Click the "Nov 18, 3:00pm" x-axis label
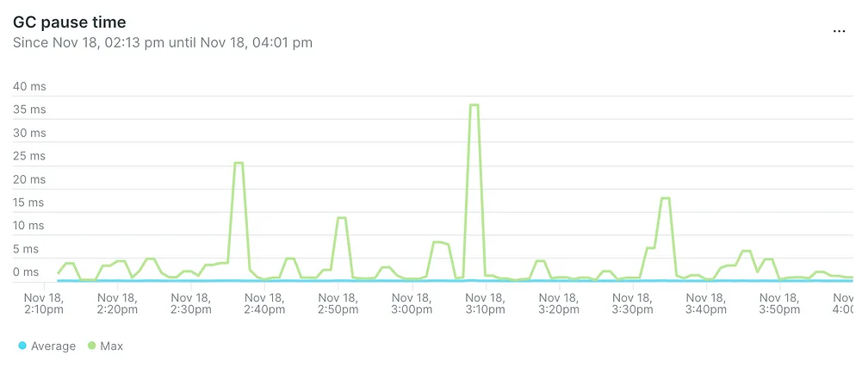 pos(412,303)
